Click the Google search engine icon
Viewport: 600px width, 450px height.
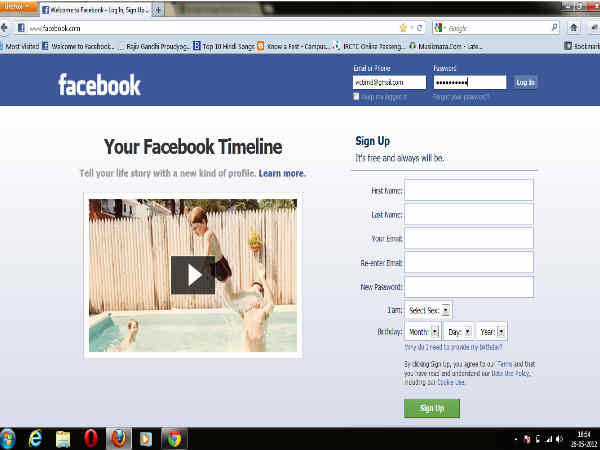(439, 28)
